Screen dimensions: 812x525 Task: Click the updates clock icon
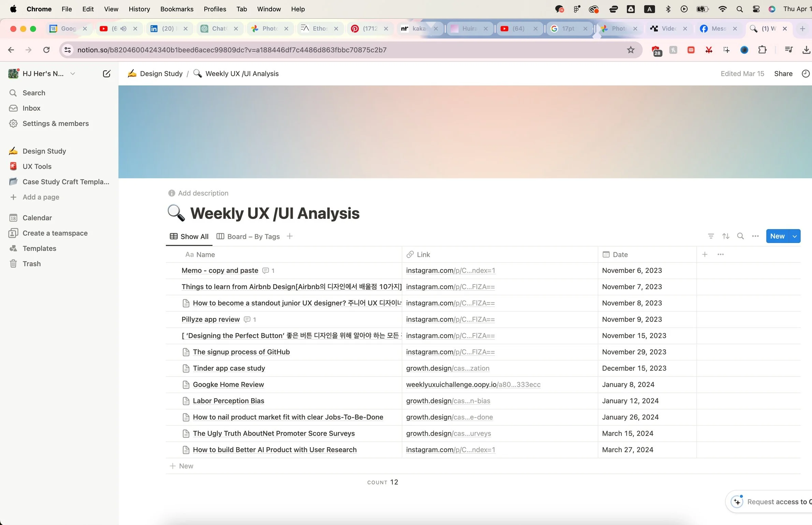click(805, 74)
